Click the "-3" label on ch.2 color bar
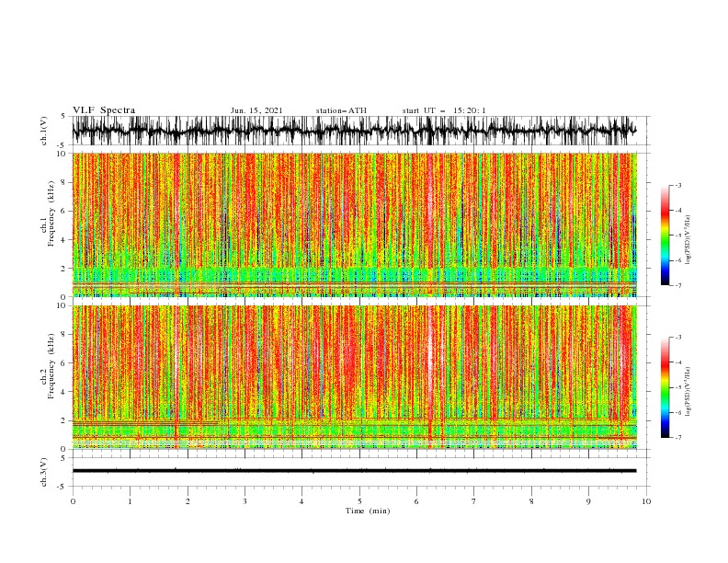Screen dimensions: 728x563 (x=678, y=338)
